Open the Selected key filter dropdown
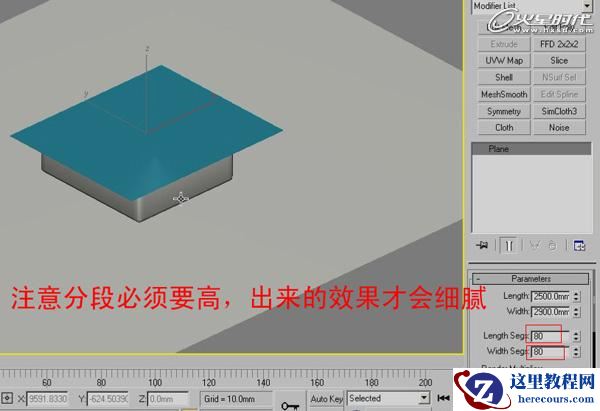The width and height of the screenshot is (600, 411). (388, 398)
